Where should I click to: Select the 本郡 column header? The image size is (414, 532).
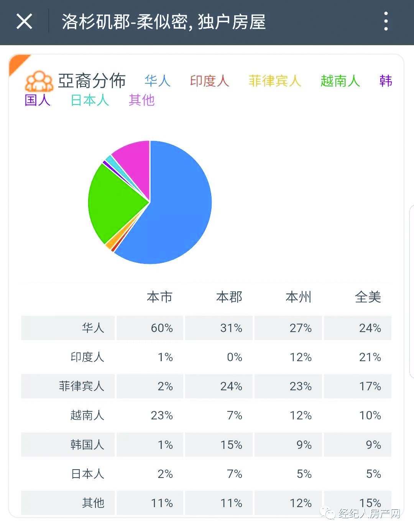[x=229, y=297]
